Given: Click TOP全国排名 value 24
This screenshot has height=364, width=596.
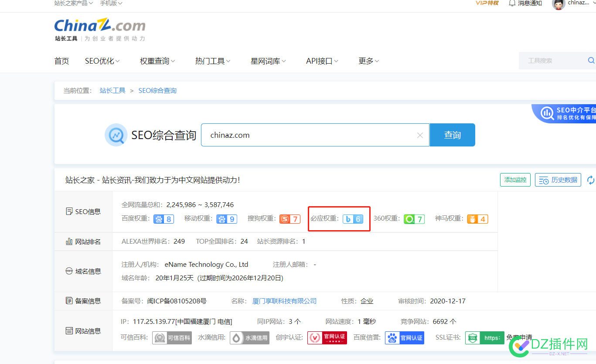Looking at the screenshot, I should [244, 241].
